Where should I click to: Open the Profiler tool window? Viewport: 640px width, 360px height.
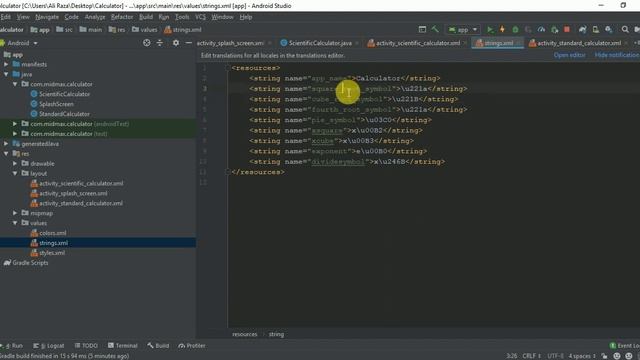[192, 346]
